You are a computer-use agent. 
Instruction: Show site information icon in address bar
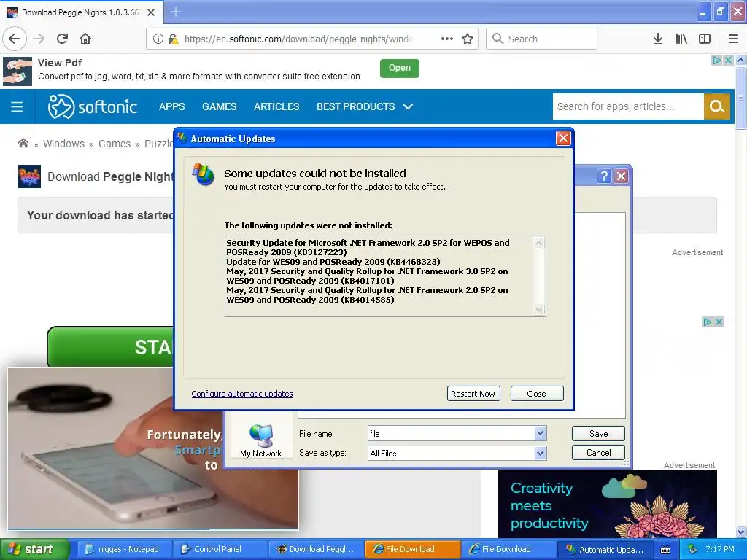pos(158,39)
